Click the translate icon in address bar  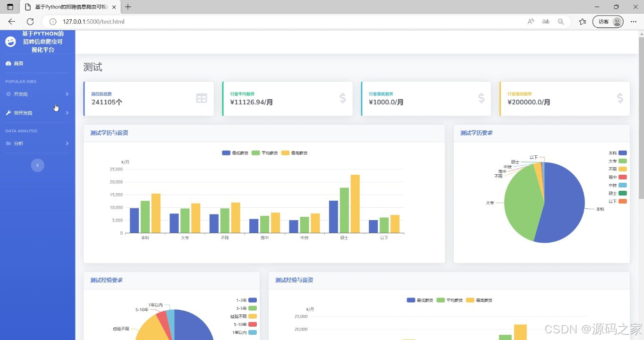(x=546, y=22)
